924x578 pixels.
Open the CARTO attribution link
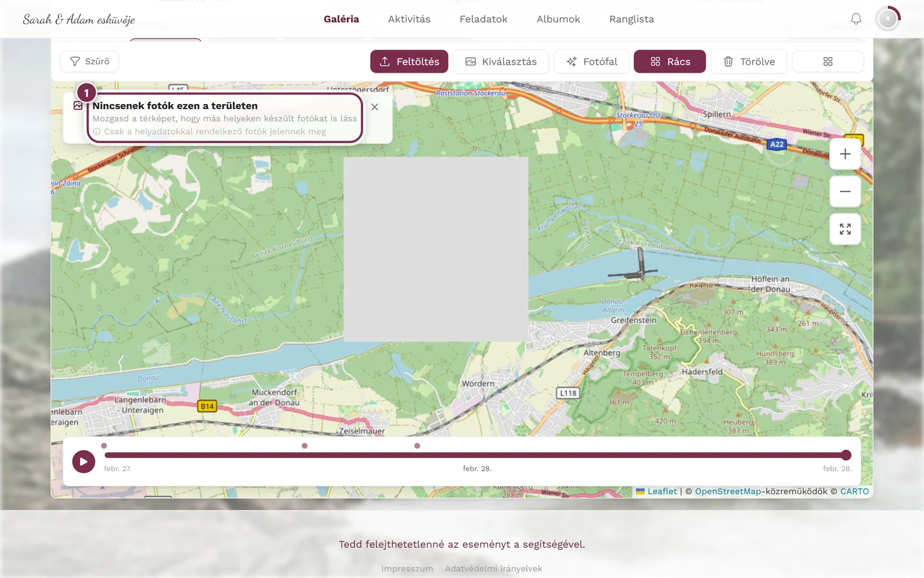pos(855,491)
